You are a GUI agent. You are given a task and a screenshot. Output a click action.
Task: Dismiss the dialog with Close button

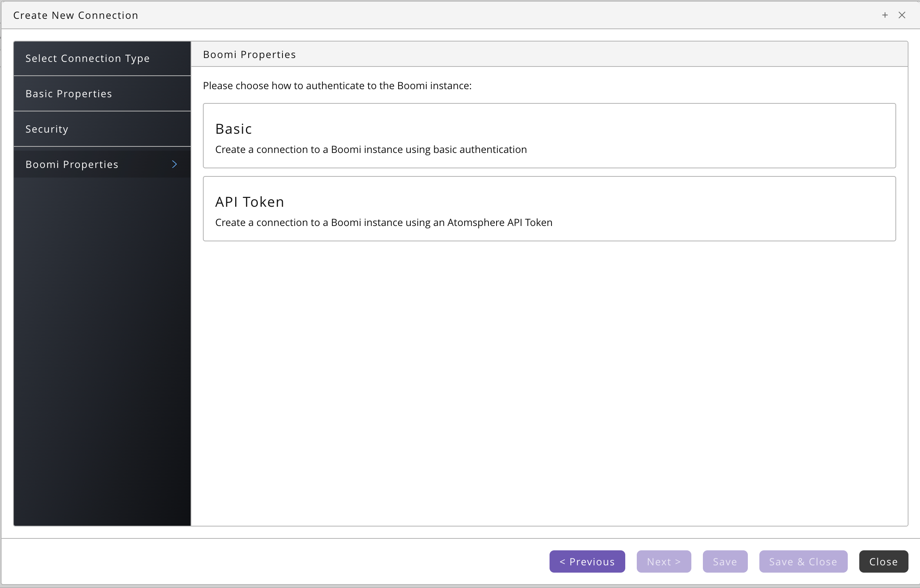(883, 561)
